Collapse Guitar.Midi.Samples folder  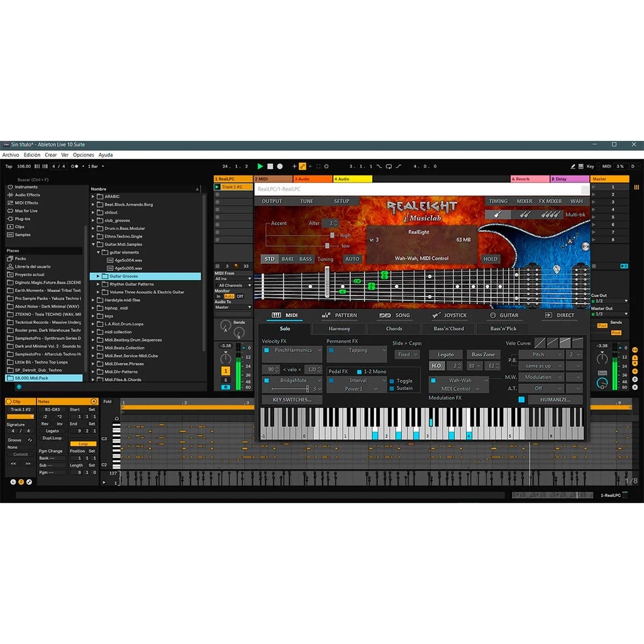[93, 245]
